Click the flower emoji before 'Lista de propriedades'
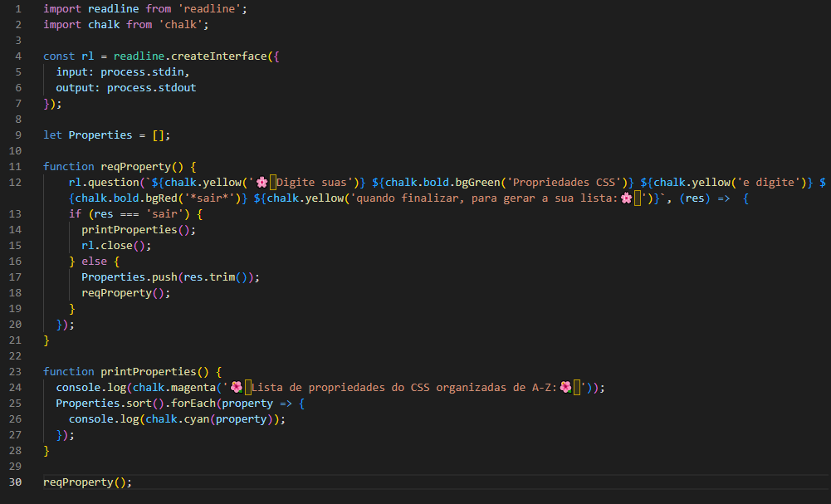The height and width of the screenshot is (504, 831). (x=237, y=387)
